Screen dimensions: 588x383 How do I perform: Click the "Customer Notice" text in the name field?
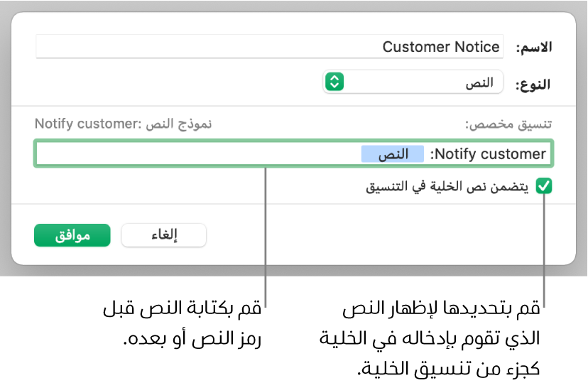441,47
